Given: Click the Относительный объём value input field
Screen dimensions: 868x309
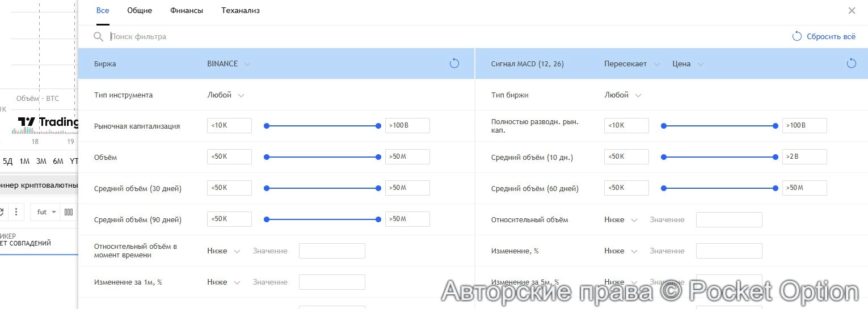Looking at the screenshot, I should [x=728, y=219].
